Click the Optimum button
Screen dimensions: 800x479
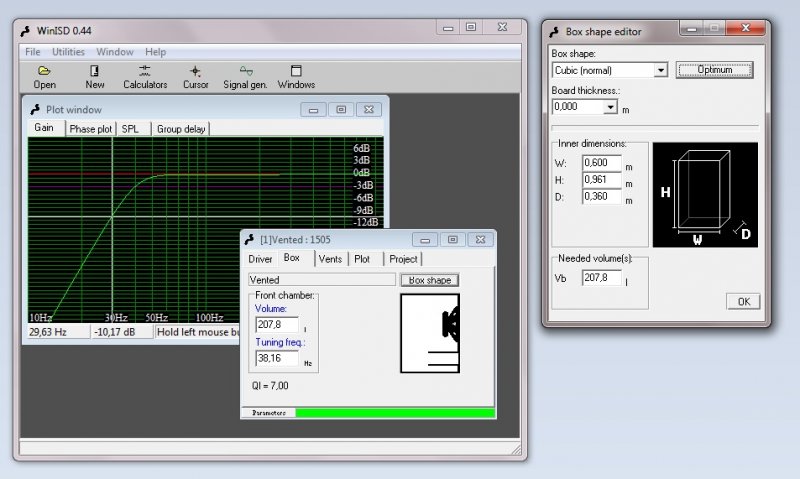[x=714, y=70]
